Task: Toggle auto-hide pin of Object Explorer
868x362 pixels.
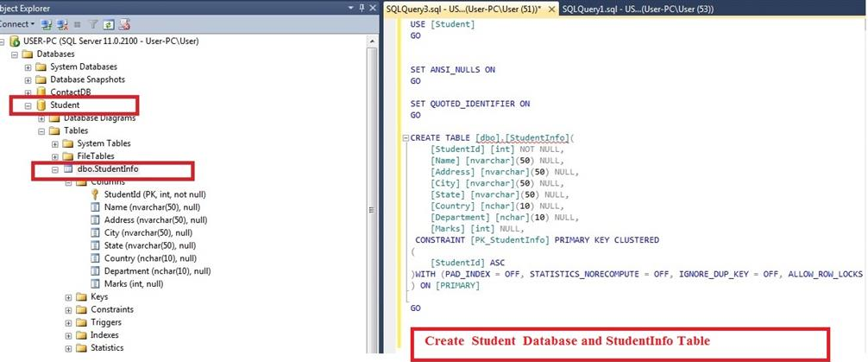Action: pyautogui.click(x=362, y=8)
